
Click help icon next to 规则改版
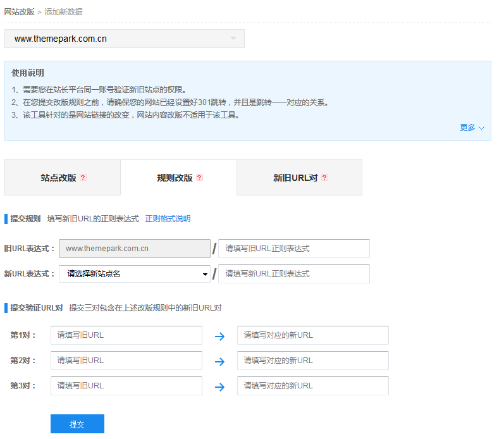click(199, 178)
